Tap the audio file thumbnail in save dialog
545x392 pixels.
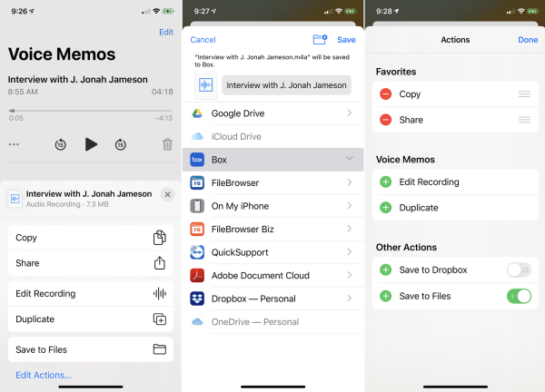pyautogui.click(x=206, y=85)
